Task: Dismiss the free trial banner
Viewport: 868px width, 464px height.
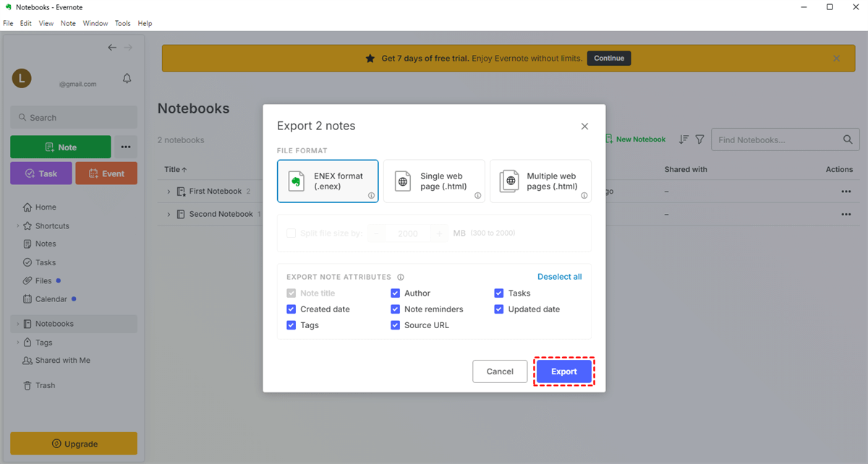Action: 837,59
